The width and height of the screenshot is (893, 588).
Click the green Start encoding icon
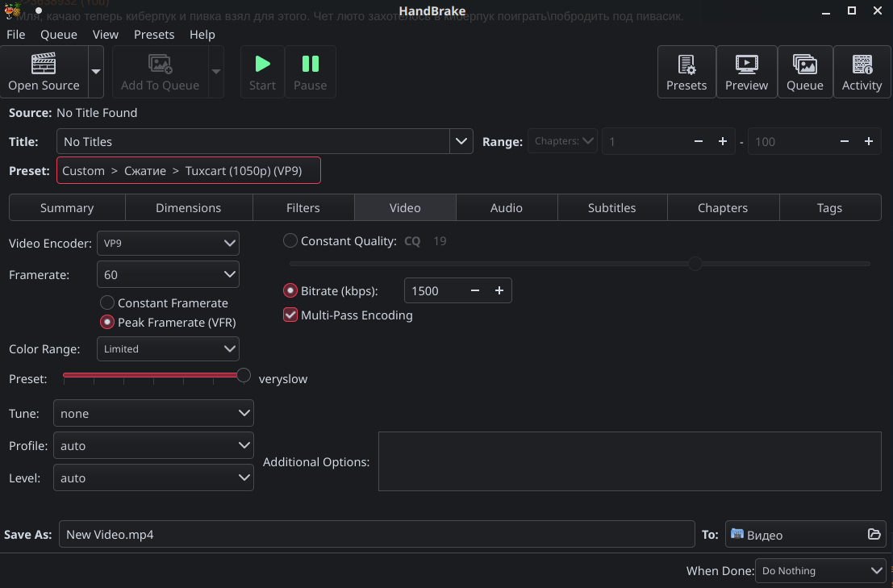pyautogui.click(x=262, y=65)
